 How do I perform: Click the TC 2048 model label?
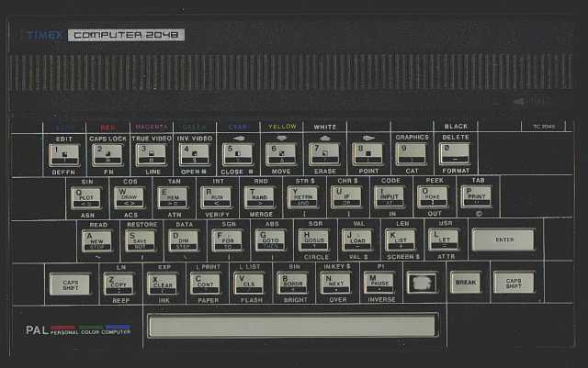pyautogui.click(x=544, y=127)
